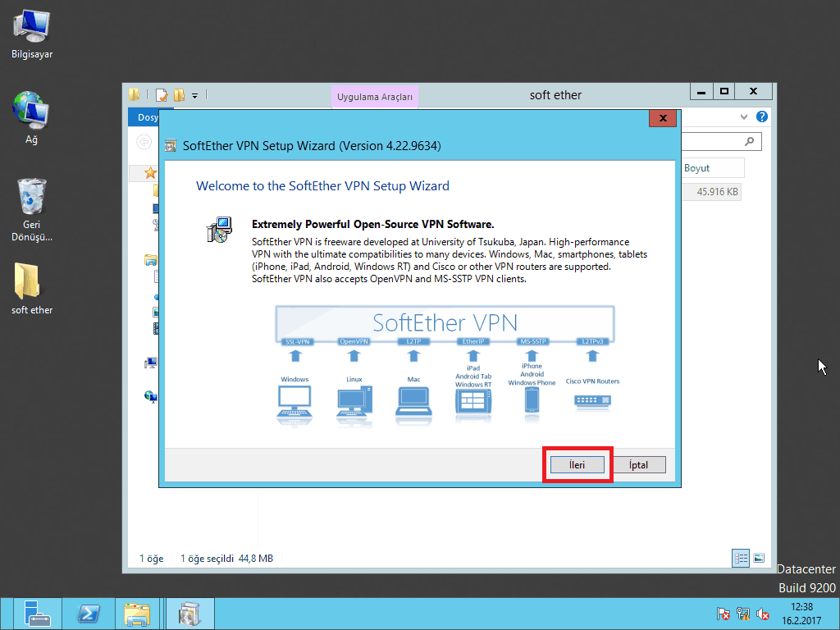The height and width of the screenshot is (630, 840).
Task: Open the network status tray icon
Action: (743, 613)
